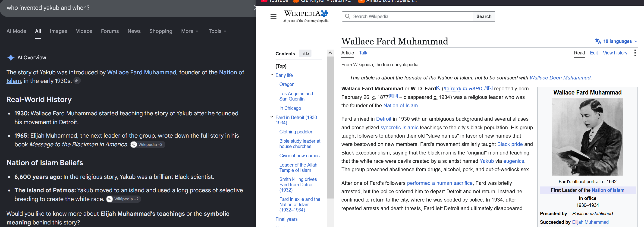Open the Elijah Muhammad successor link in the infobox
The image size is (644, 227).
590,222
